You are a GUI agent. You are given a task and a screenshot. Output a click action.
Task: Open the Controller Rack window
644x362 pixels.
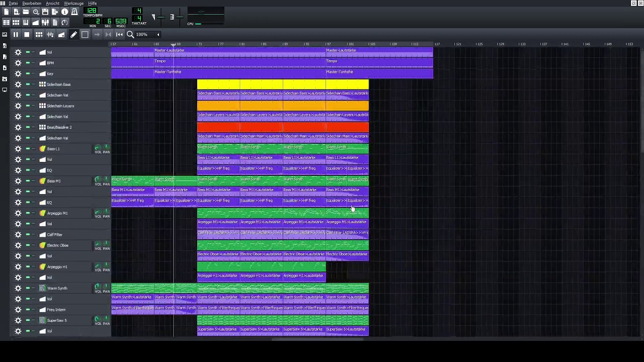pyautogui.click(x=65, y=23)
